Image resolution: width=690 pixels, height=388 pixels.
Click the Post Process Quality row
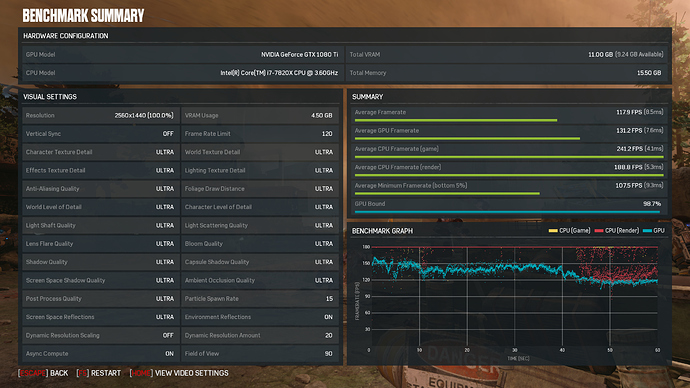coord(101,299)
